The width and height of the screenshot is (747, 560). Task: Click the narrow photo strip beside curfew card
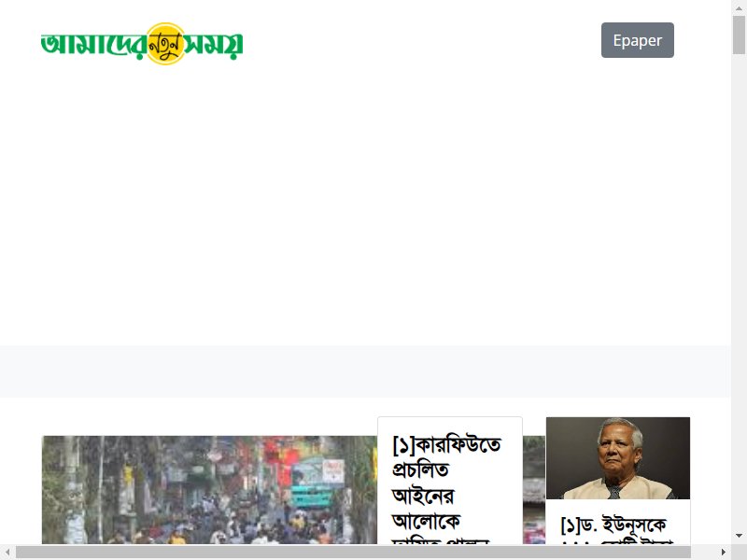534,489
